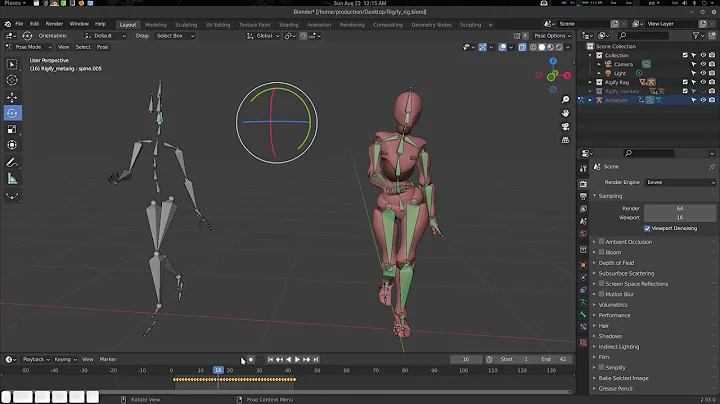
Task: Enable the Simplify checkbox
Action: click(601, 367)
